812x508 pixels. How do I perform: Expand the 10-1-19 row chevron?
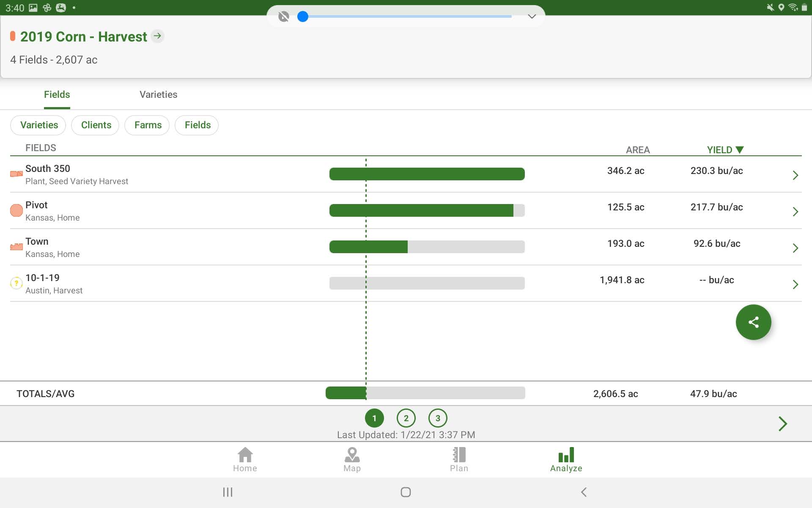[x=795, y=284]
